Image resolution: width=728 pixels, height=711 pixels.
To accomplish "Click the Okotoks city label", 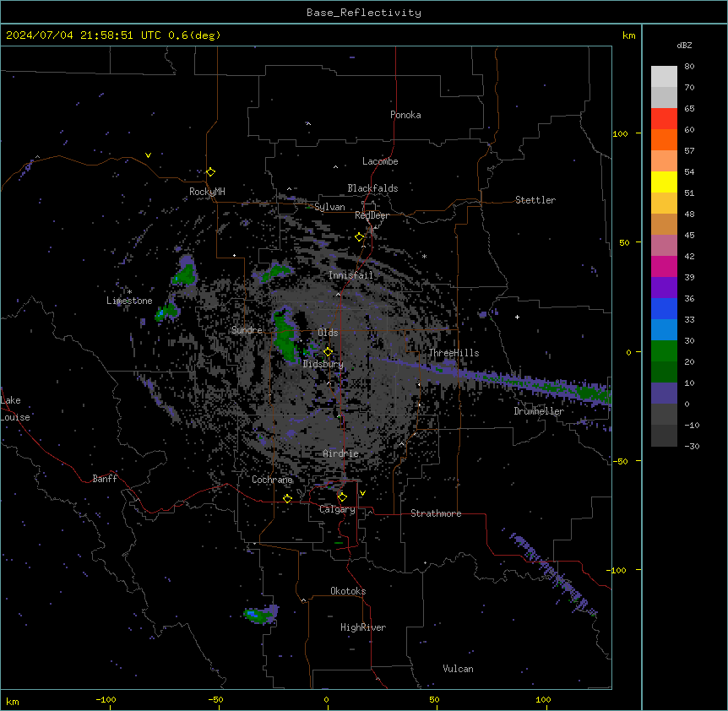I will (x=348, y=591).
